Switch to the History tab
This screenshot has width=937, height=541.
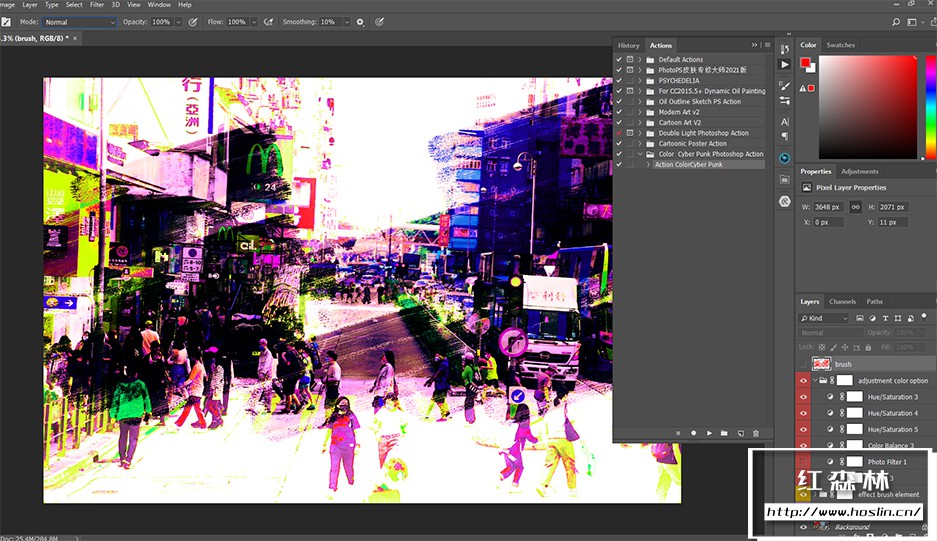628,45
